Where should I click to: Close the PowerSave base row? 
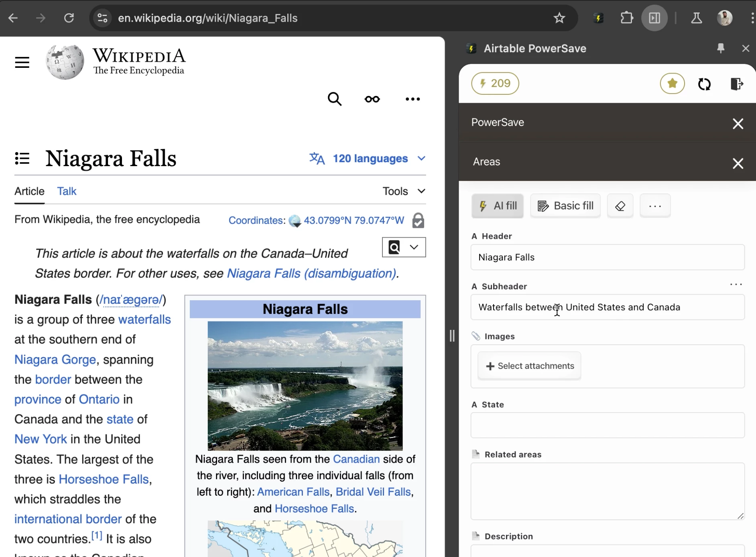coord(738,124)
